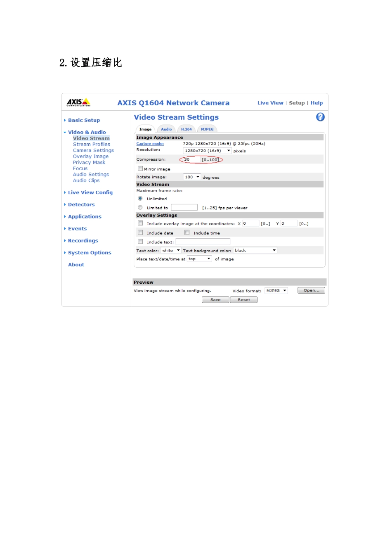
Task: Expand the Applications menu
Action: point(85,216)
